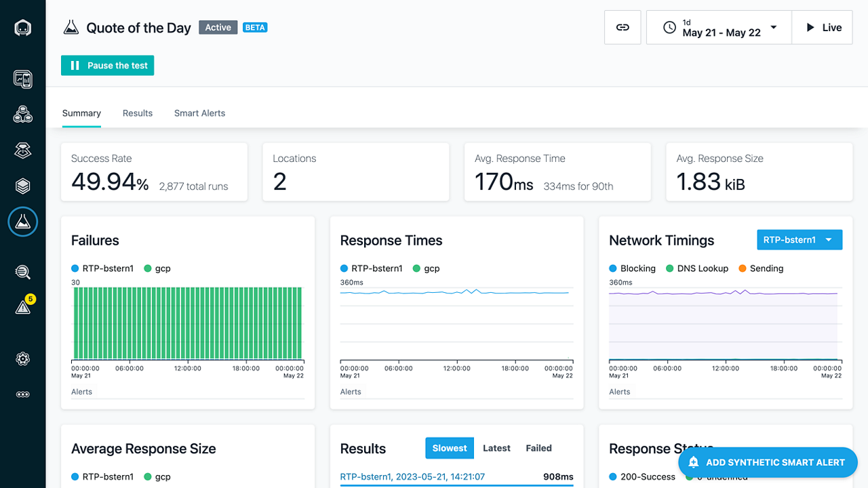Select the Slowest results filter

click(450, 448)
